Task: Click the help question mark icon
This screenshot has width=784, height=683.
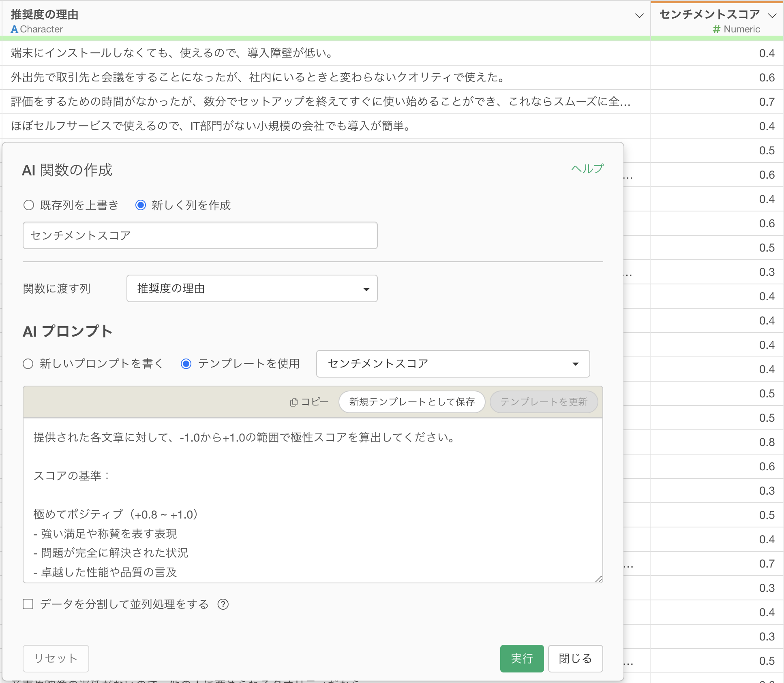Action: 223,604
